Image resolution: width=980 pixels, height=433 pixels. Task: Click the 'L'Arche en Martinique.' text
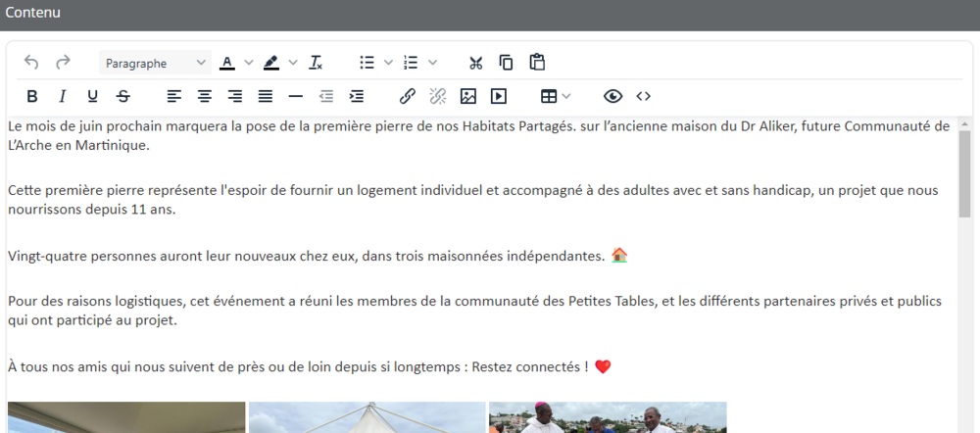point(78,146)
